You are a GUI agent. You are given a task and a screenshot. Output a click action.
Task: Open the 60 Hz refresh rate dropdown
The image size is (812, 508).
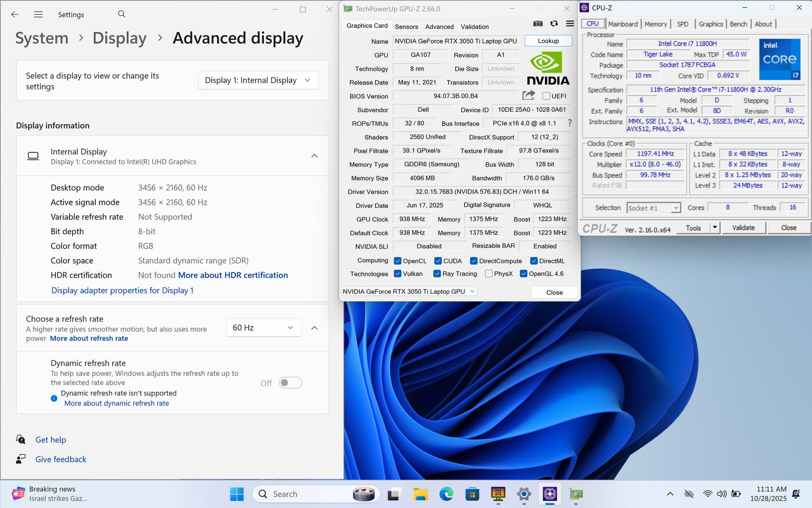263,328
